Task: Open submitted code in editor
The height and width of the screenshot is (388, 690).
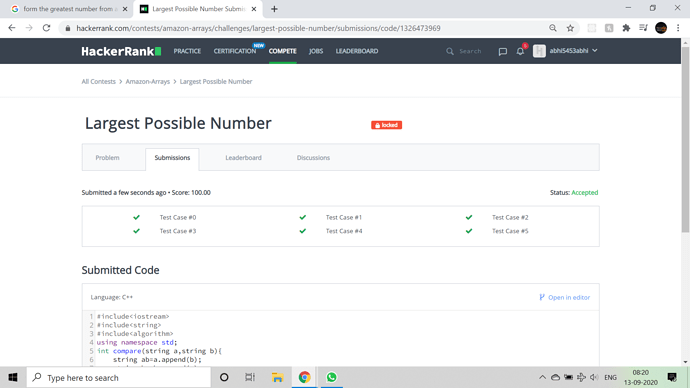Action: pyautogui.click(x=565, y=297)
